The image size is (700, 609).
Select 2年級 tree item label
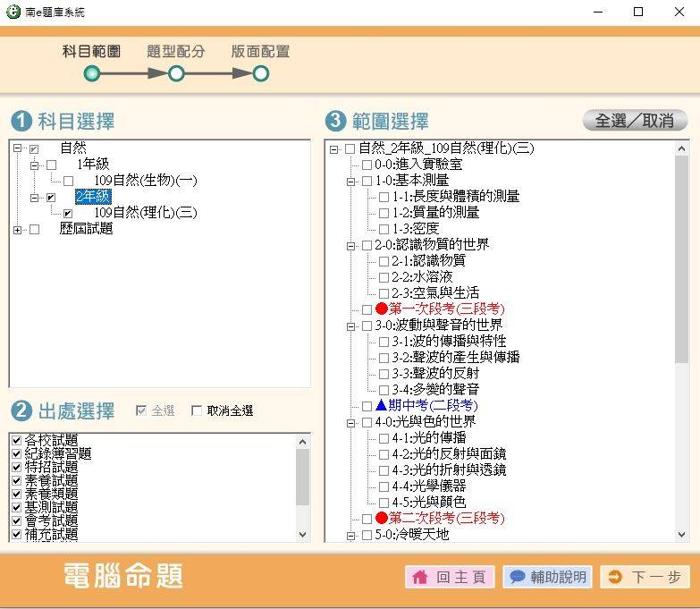(93, 197)
